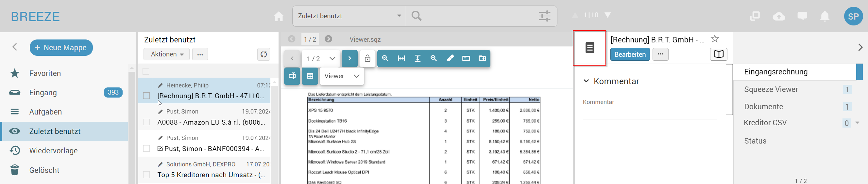Click the cloud upload icon
868x184 pixels.
778,16
